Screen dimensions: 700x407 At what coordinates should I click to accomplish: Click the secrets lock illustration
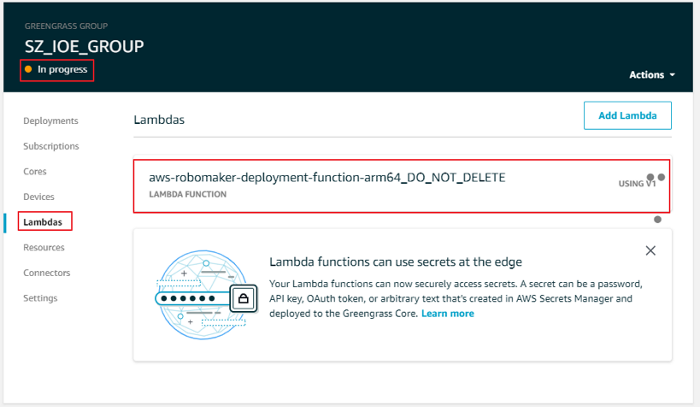pos(205,295)
